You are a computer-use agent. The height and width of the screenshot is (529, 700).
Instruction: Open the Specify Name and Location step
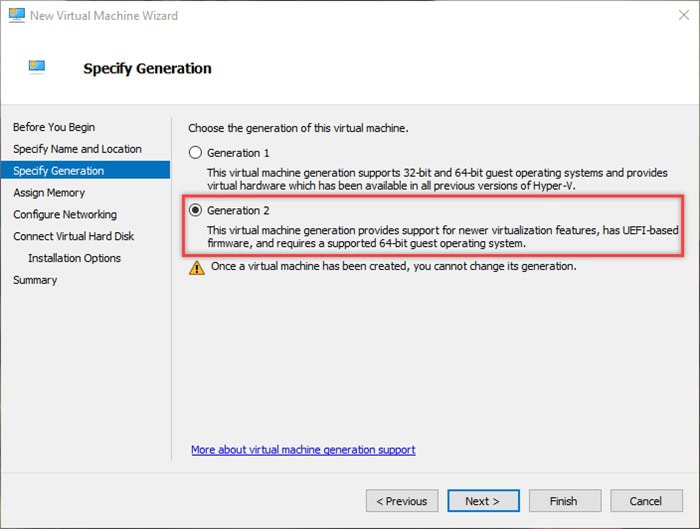pyautogui.click(x=77, y=149)
